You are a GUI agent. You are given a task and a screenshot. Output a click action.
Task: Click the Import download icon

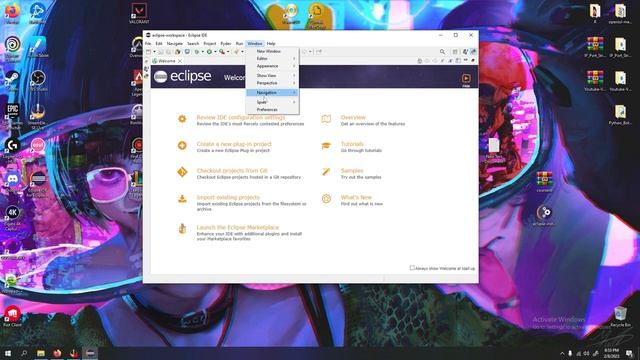point(182,199)
